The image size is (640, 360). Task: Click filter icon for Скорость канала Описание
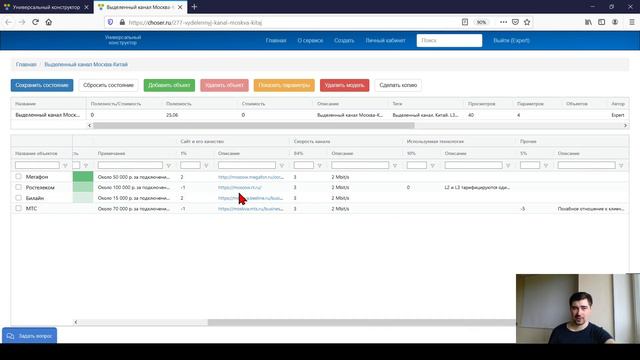coord(395,166)
